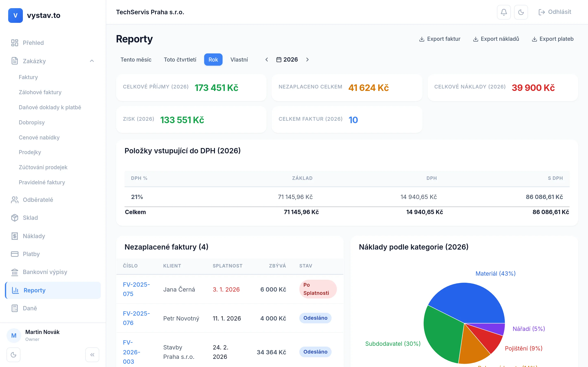Toggle dark mode from top bar
The height and width of the screenshot is (367, 588).
pos(521,12)
